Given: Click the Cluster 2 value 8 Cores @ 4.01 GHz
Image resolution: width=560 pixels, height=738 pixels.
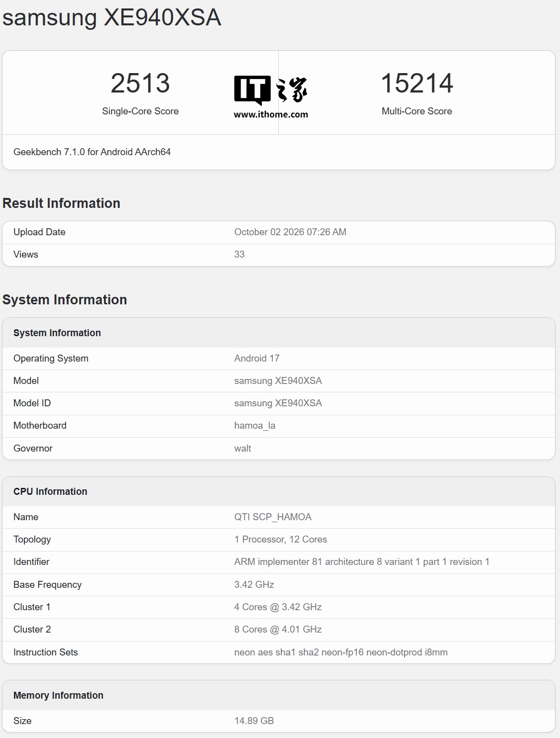Looking at the screenshot, I should [278, 630].
